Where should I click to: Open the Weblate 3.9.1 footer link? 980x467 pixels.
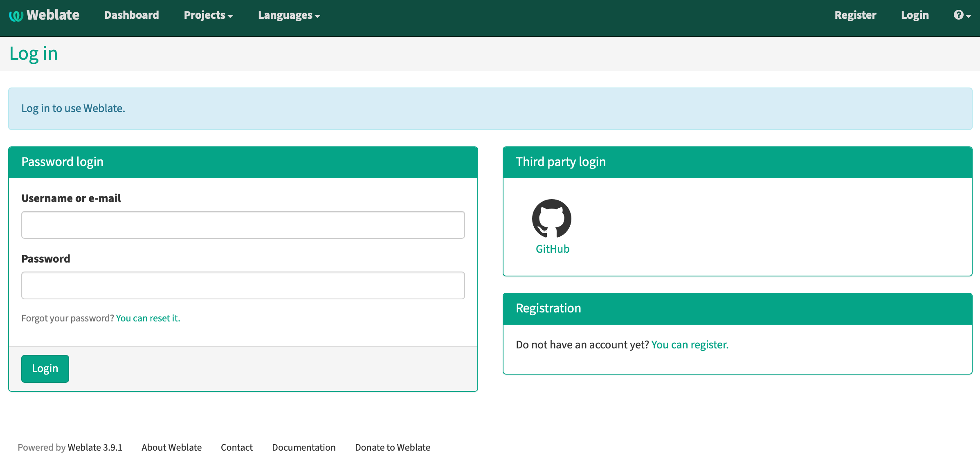[x=95, y=447]
